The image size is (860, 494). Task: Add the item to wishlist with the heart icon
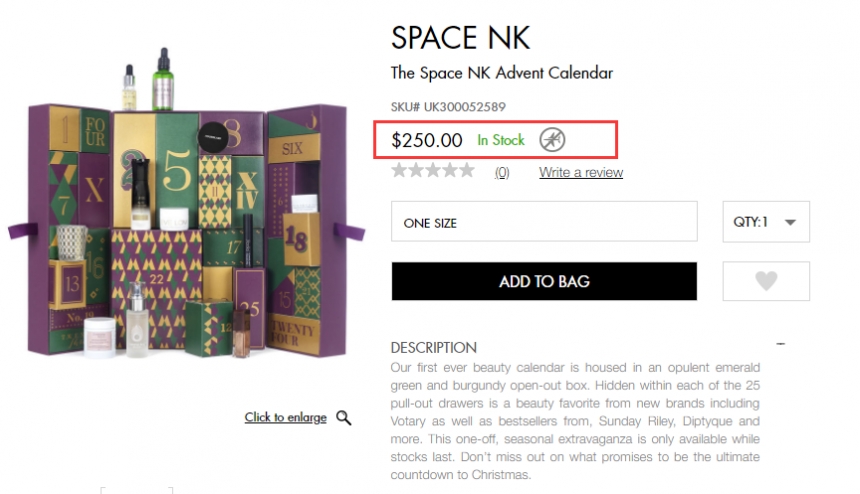(x=766, y=281)
